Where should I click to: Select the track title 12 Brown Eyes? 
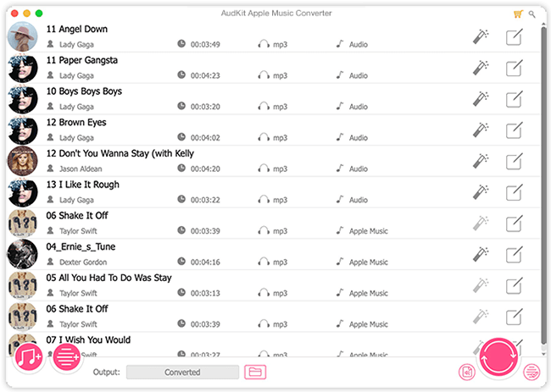[x=76, y=123]
